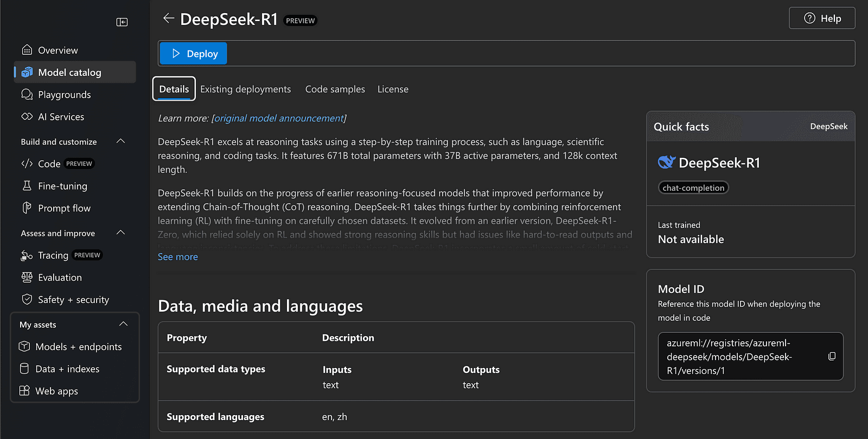Click the 'Quick facts' heading

pos(681,126)
